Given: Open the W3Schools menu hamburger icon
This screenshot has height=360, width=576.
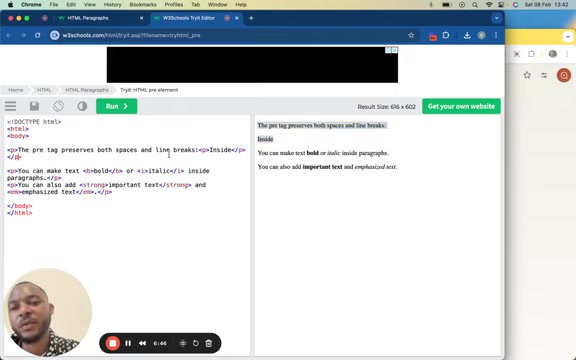Looking at the screenshot, I should point(10,106).
